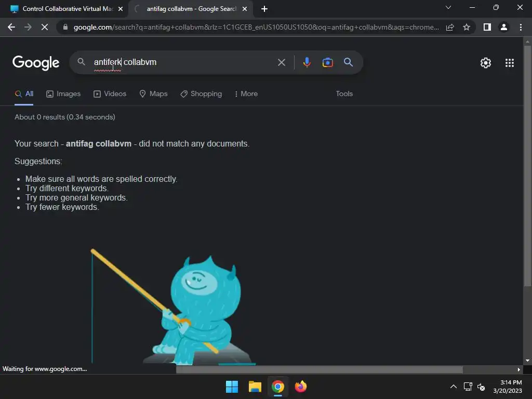
Task: Click the Chrome taskbar icon
Action: [278, 387]
